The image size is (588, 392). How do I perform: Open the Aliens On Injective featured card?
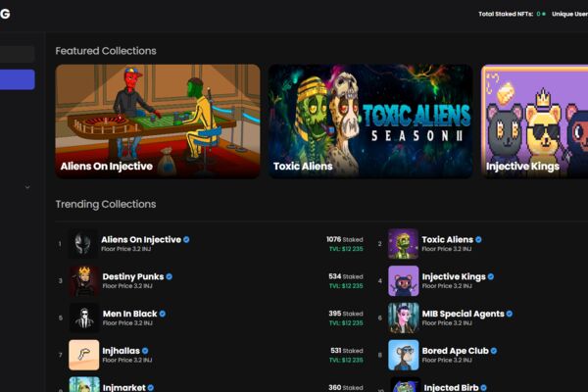pos(158,122)
